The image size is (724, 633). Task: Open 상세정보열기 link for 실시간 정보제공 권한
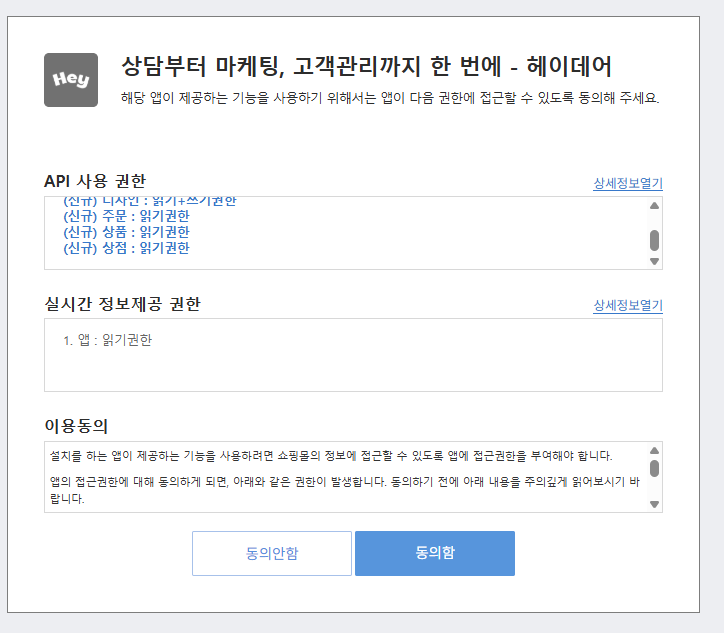pyautogui.click(x=628, y=305)
